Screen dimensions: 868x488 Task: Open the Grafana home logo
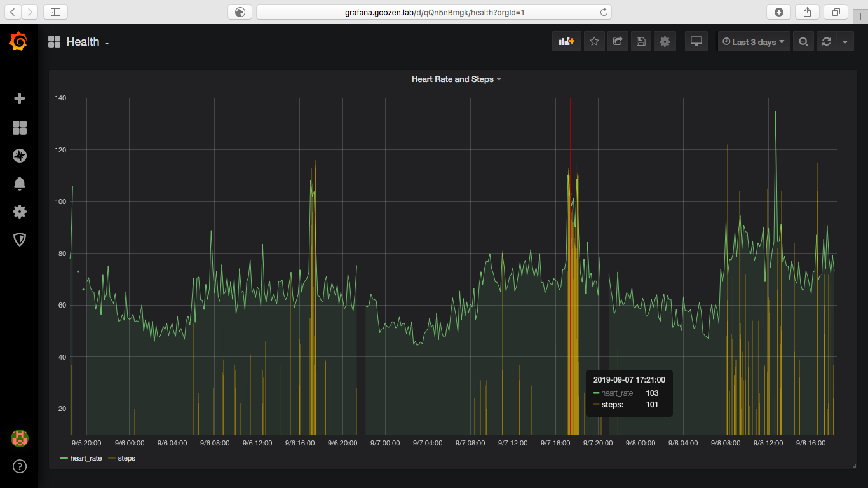[x=18, y=41]
